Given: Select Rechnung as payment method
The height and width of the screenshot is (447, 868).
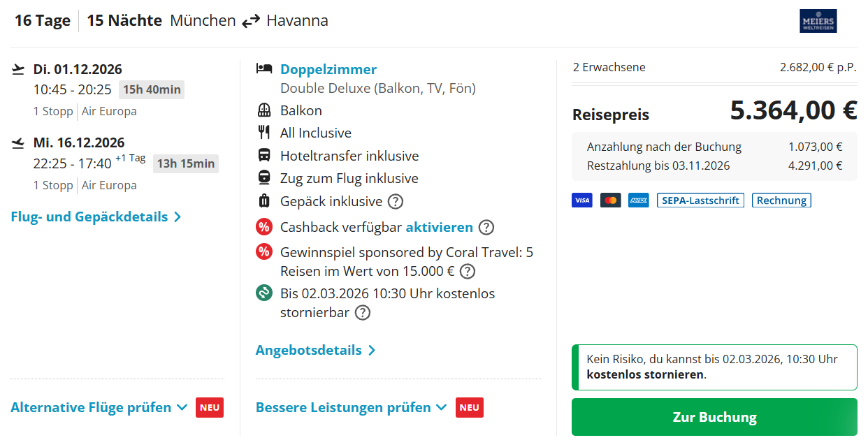Looking at the screenshot, I should click(x=781, y=200).
